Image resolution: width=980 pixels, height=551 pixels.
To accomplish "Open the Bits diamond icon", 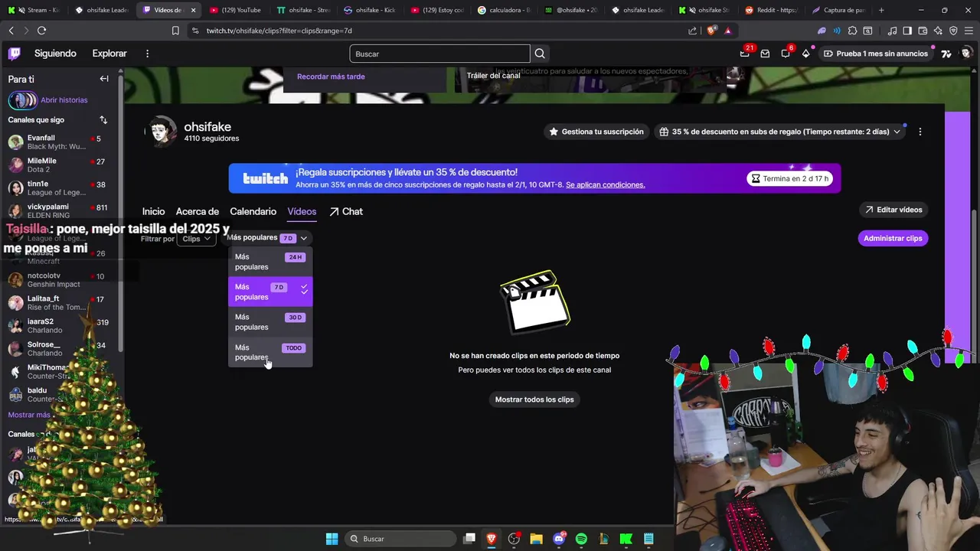I will (x=805, y=54).
